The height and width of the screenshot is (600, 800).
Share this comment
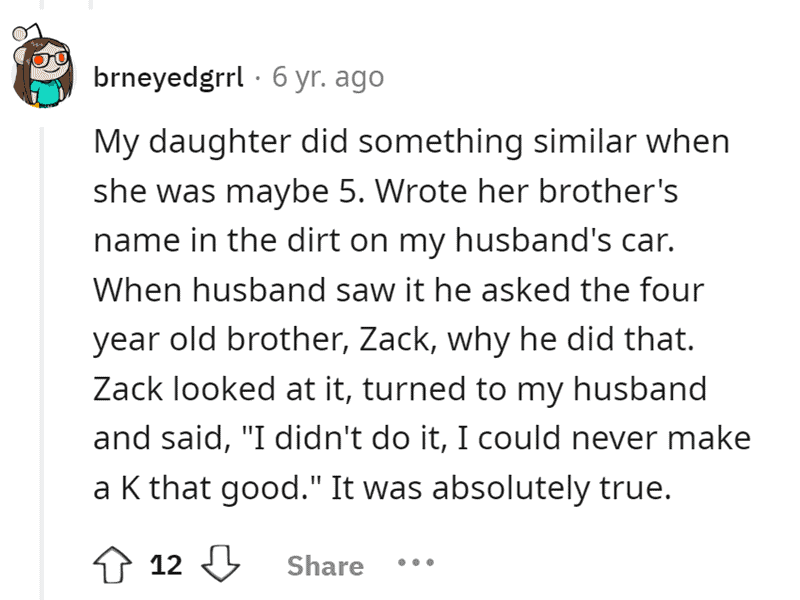[325, 566]
